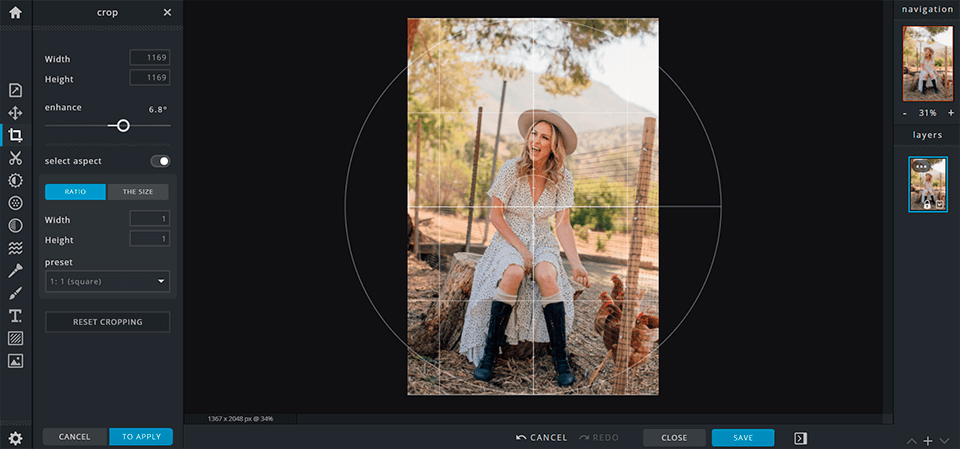Adjust the enhance rotation slider handle

pyautogui.click(x=123, y=126)
